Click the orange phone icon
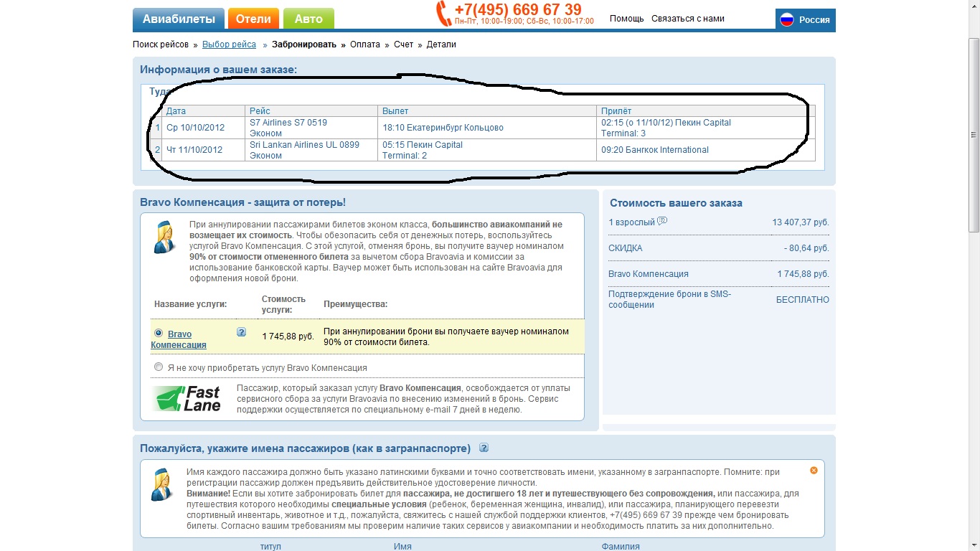The width and height of the screenshot is (980, 551). coord(443,14)
